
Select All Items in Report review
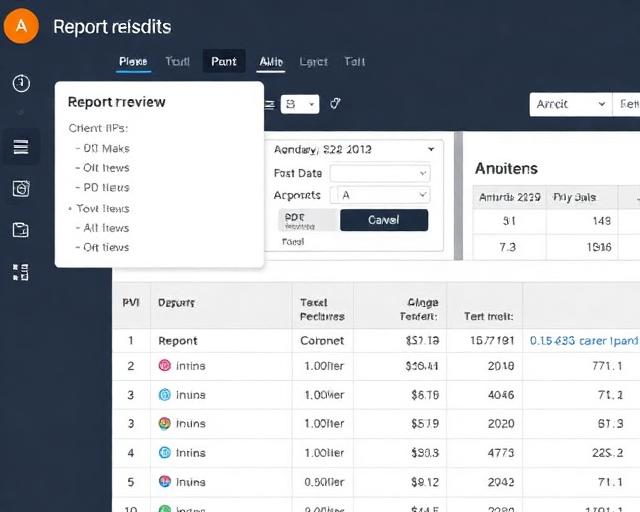click(106, 228)
